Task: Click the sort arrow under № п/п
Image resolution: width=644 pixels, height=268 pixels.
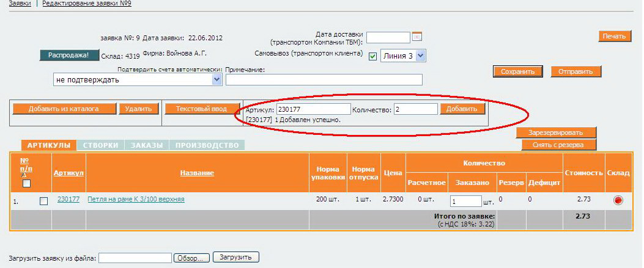Action: click(x=24, y=175)
